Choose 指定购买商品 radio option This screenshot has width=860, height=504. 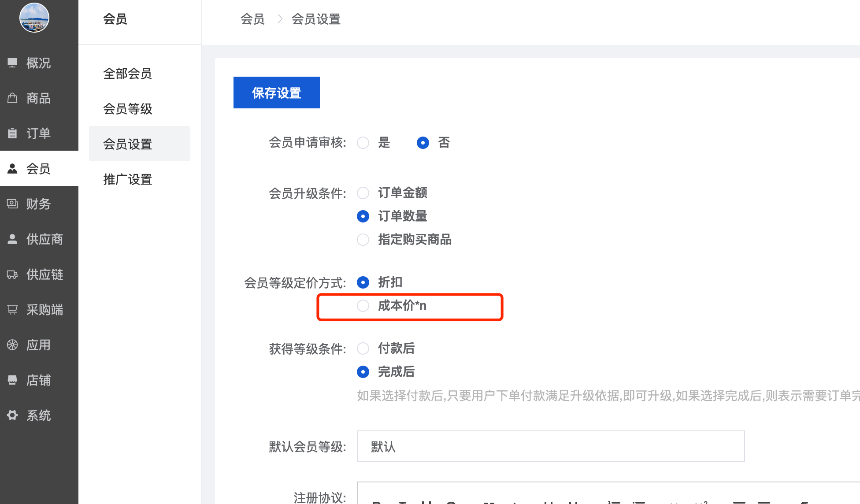pos(363,240)
